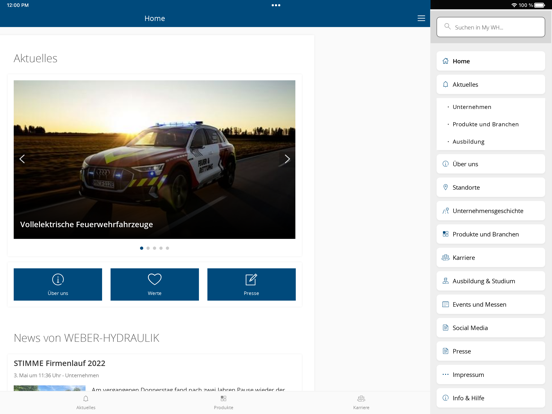This screenshot has height=414, width=552.
Task: Click the edit pencil icon on Presse tile
Action: pos(251,280)
